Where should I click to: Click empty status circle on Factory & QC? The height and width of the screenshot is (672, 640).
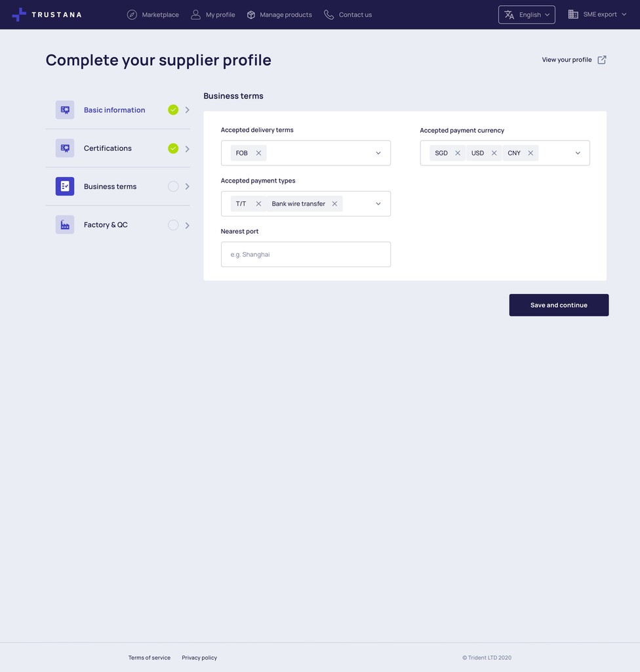tap(173, 225)
